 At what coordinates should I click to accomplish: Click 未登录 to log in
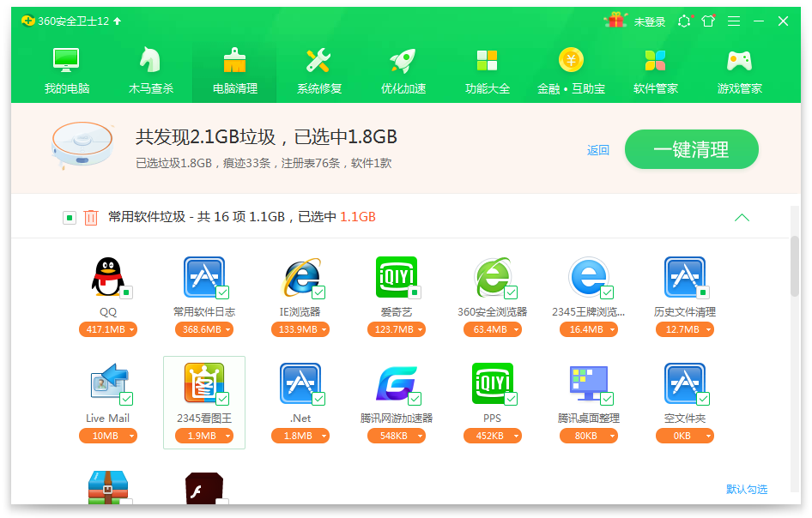pos(650,21)
